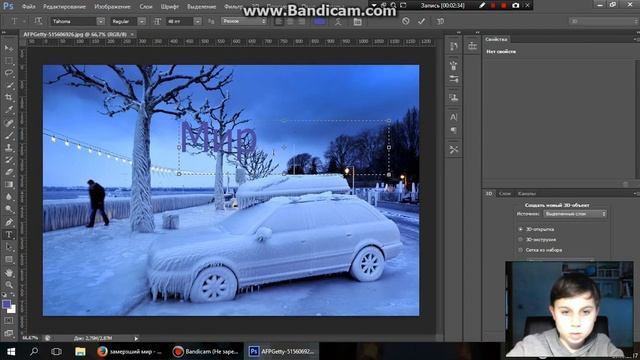Open the status bar info arrow menu
Viewport: 640px width, 360px height.
136,338
